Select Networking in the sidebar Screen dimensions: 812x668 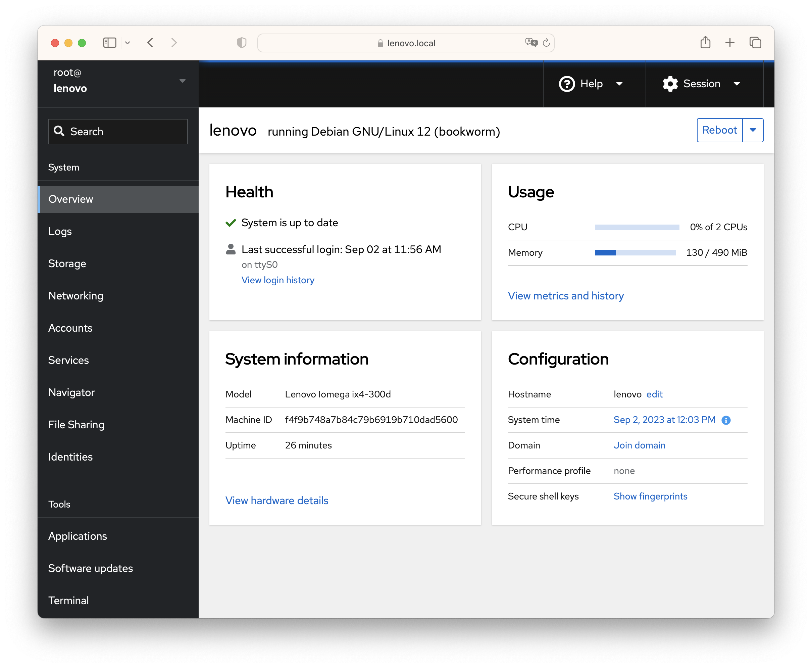(x=76, y=295)
